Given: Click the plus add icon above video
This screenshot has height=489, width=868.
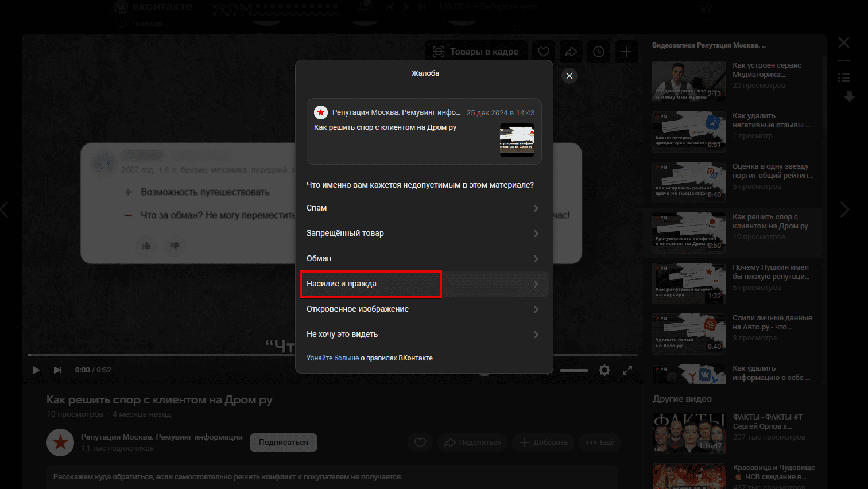Looking at the screenshot, I should [626, 52].
